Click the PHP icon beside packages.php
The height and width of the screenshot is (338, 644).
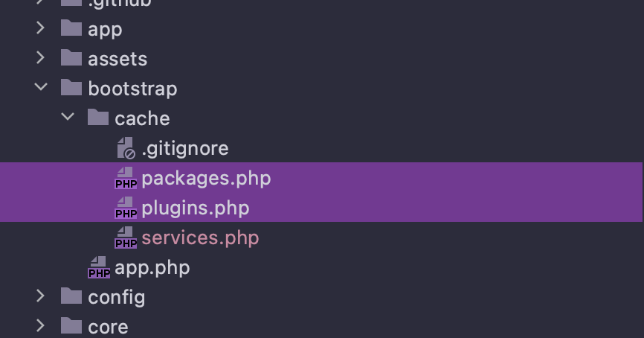[126, 178]
